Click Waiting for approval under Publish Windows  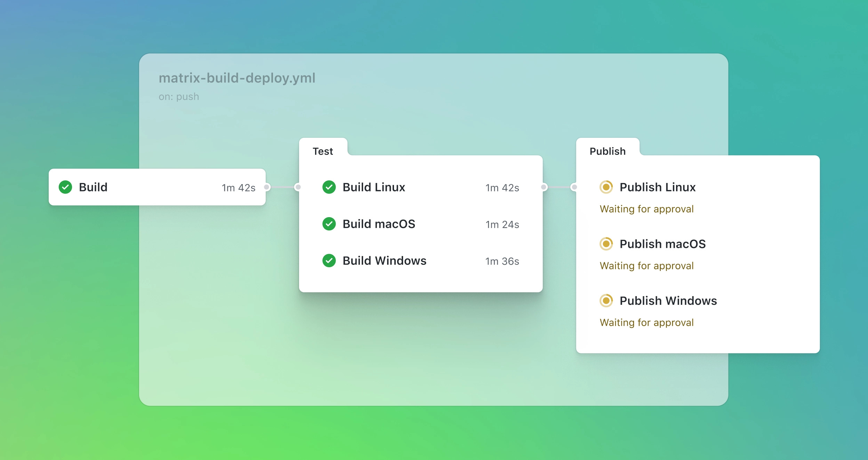click(646, 323)
